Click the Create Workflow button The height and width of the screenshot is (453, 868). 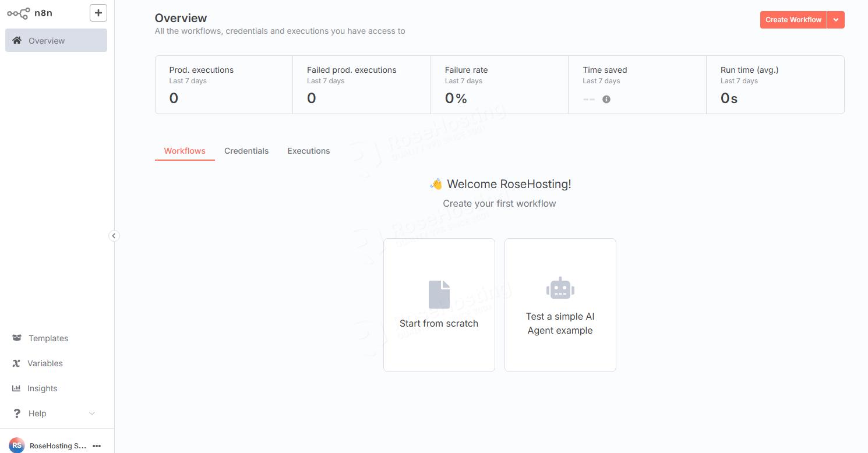pyautogui.click(x=793, y=19)
